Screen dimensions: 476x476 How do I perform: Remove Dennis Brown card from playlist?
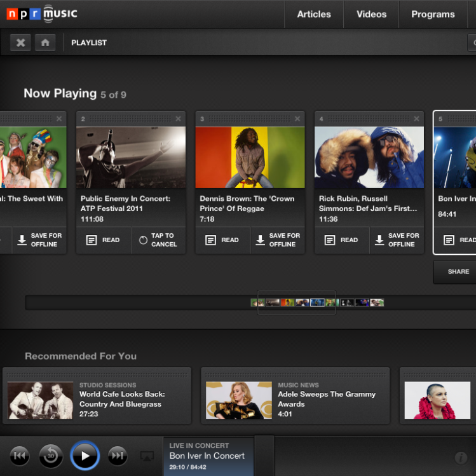(x=297, y=119)
